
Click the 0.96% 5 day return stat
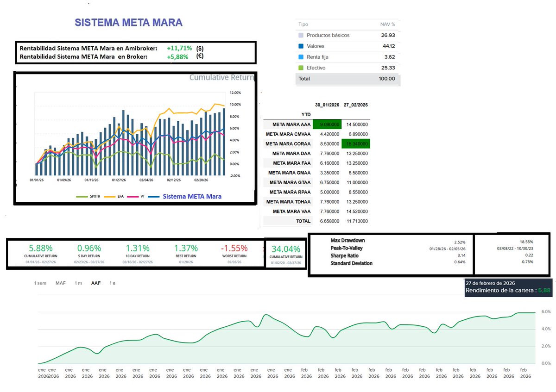point(89,248)
